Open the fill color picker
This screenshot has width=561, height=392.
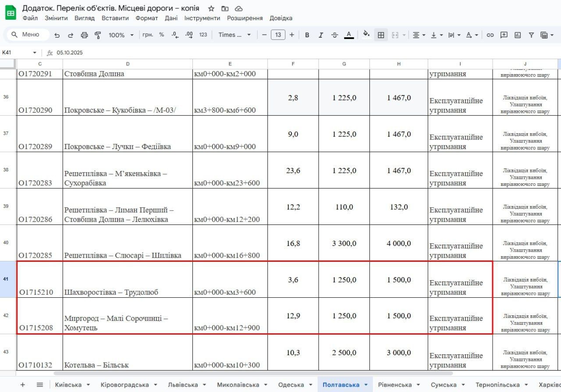(366, 35)
